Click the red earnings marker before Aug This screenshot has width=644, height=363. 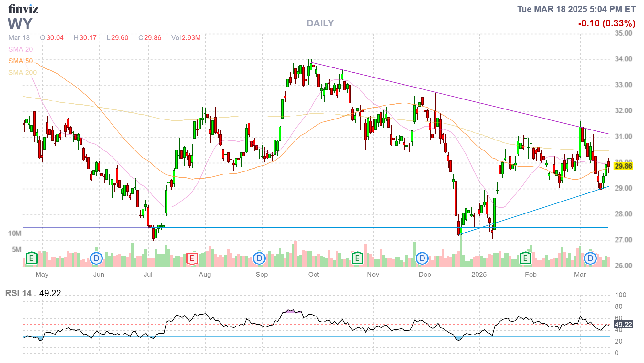tap(192, 258)
